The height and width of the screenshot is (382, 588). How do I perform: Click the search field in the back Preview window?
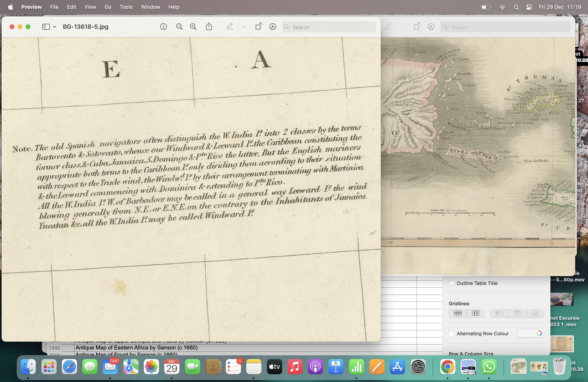505,27
